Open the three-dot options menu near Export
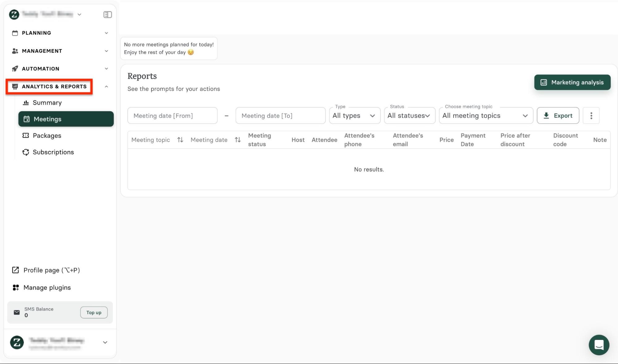The width and height of the screenshot is (618, 364). pos(591,115)
